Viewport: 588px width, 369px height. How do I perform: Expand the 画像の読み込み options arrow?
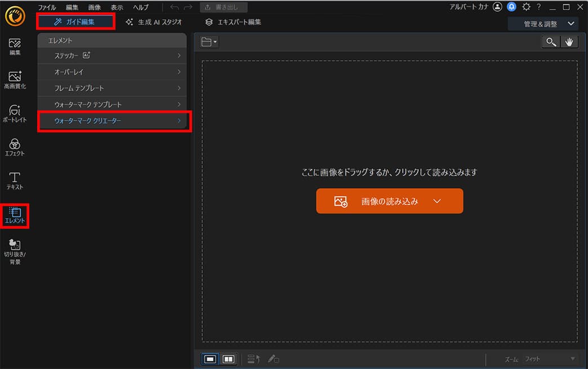click(437, 201)
